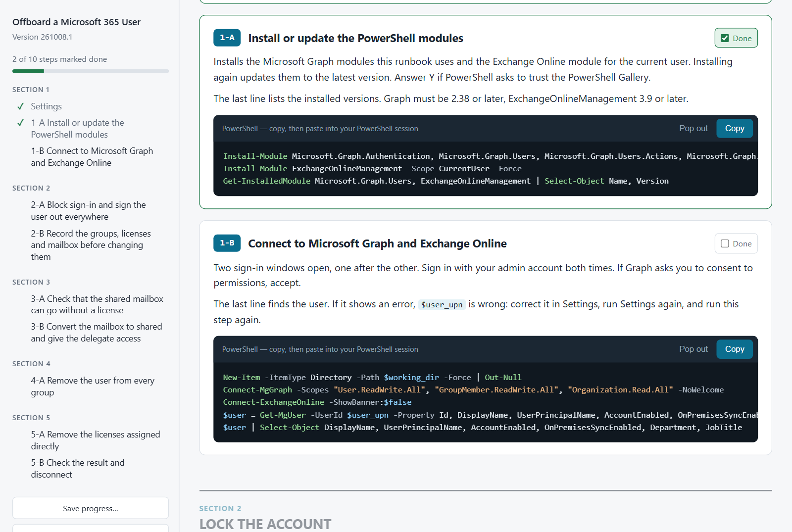Navigate to 4-A Remove user from every group
792x532 pixels.
pos(93,387)
